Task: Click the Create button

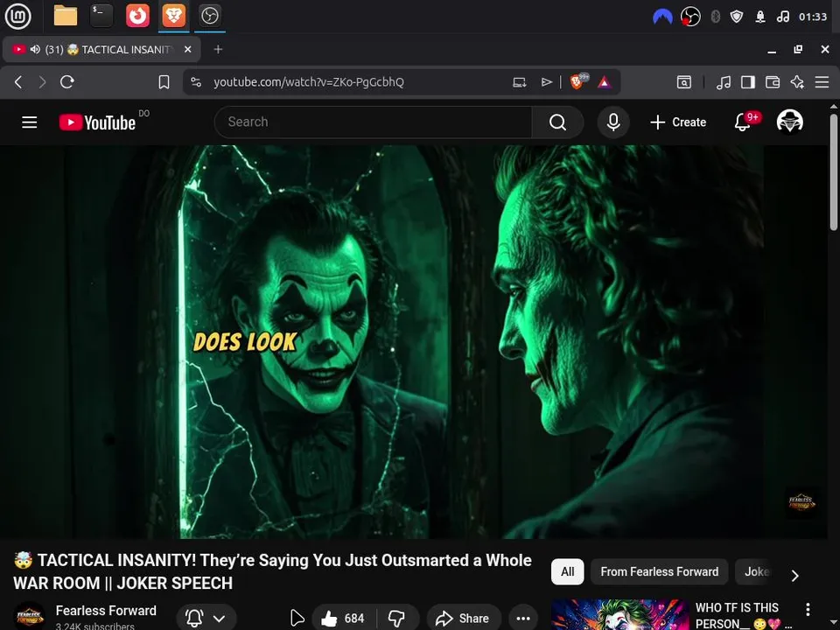Action: (677, 122)
